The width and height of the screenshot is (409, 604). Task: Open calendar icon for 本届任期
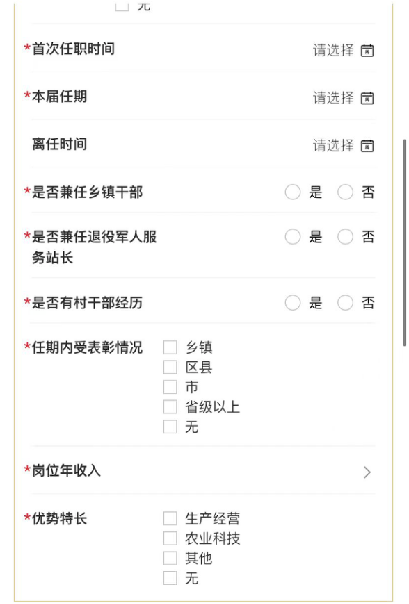click(x=367, y=98)
